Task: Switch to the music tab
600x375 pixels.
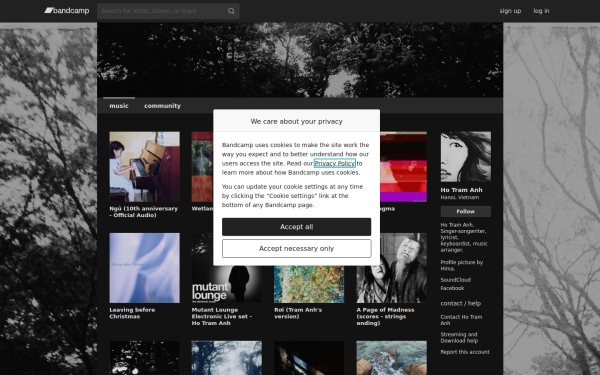Action: pyautogui.click(x=119, y=106)
